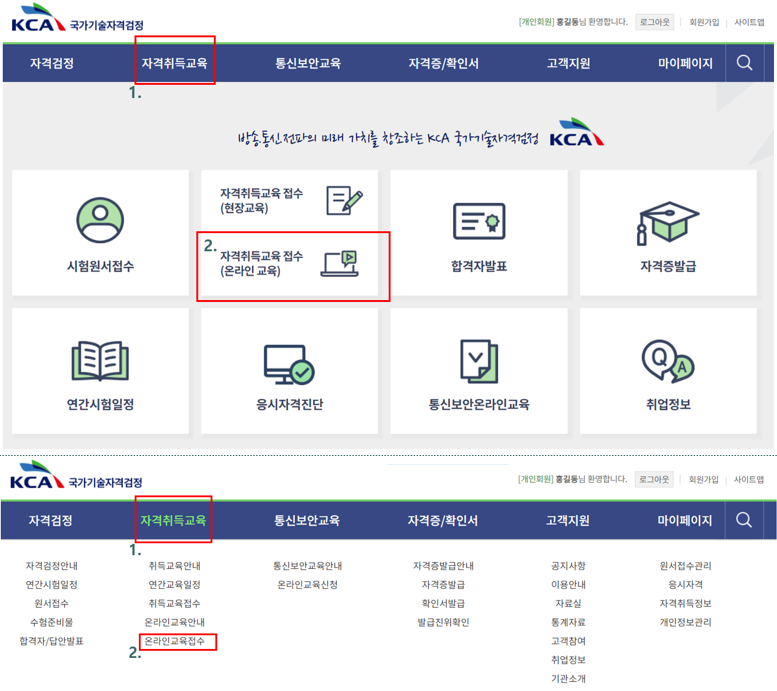777x691 pixels.
Task: Click 사이트맵 link in the lower page header
Action: pyautogui.click(x=749, y=479)
